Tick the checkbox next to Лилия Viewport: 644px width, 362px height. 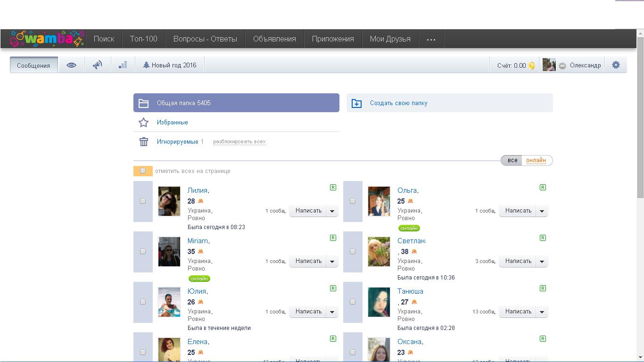point(143,201)
